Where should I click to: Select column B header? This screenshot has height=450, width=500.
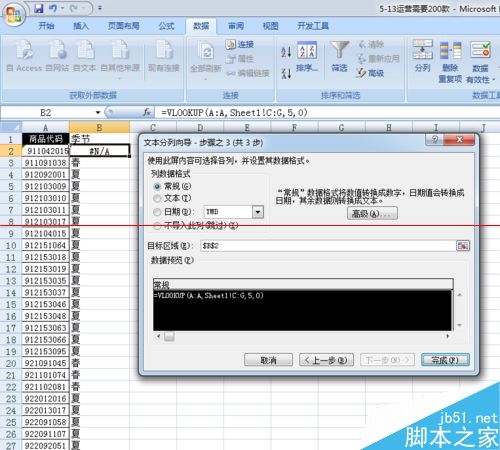(99, 127)
